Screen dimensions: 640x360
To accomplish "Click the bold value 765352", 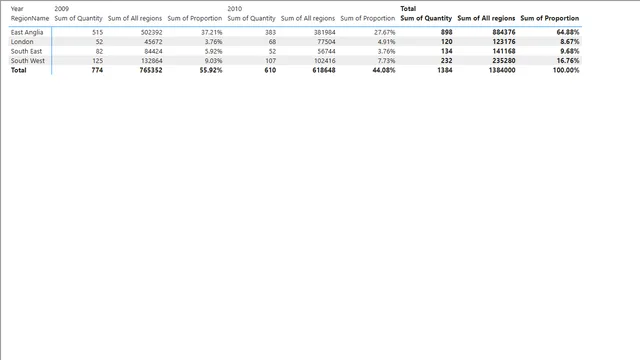I will click(151, 70).
